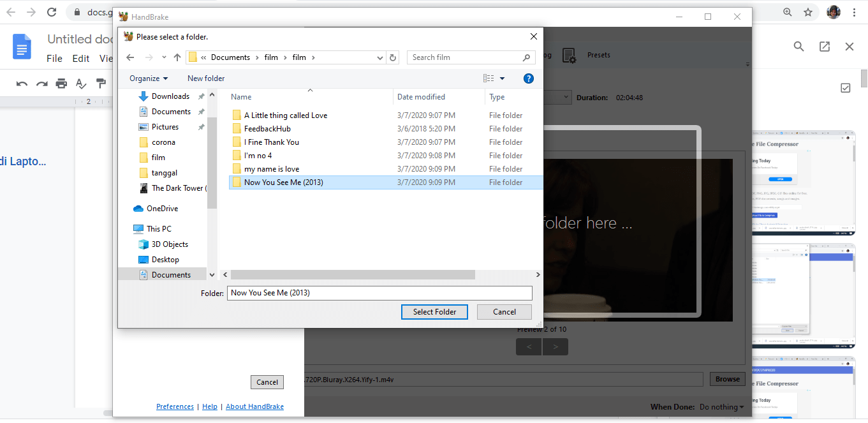868x423 pixels.
Task: Click the Help question mark in folder dialog
Action: [528, 78]
